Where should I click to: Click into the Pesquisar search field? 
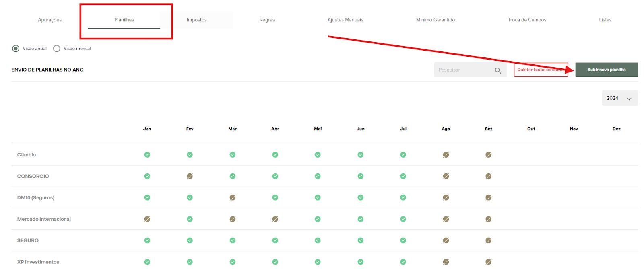463,70
